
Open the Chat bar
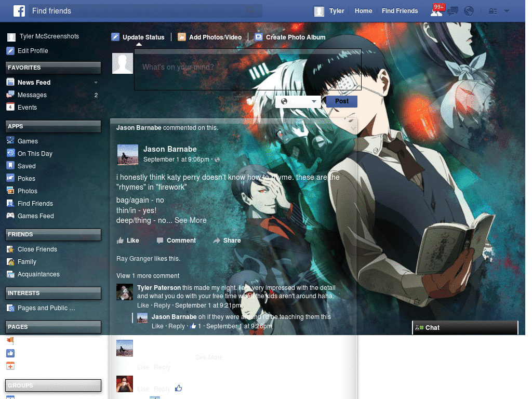[x=465, y=328]
